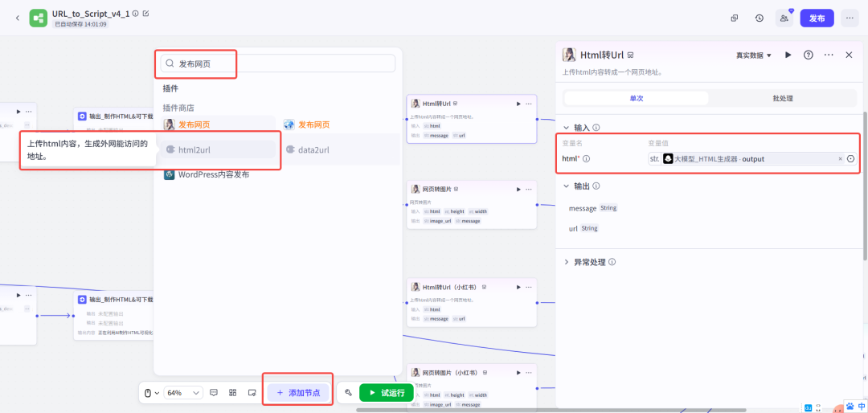Go back using the top-left arrow

(17, 18)
